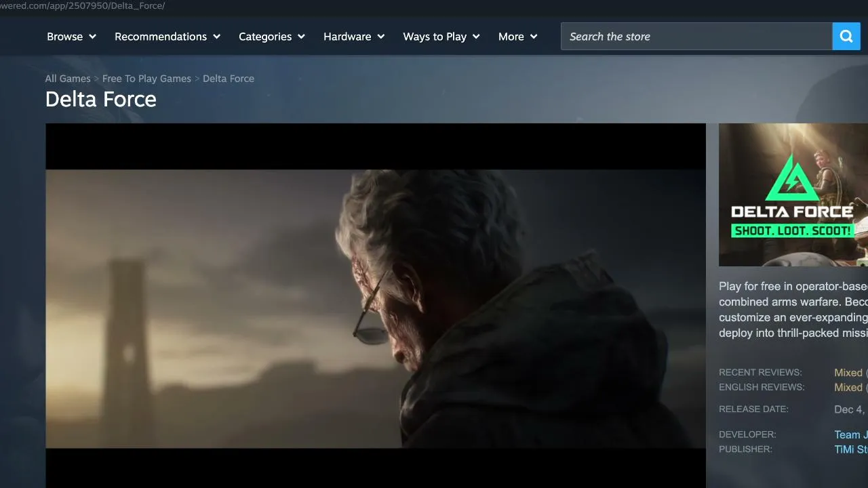This screenshot has width=868, height=488.
Task: Open the publisher link starting with TiMi
Action: point(851,449)
